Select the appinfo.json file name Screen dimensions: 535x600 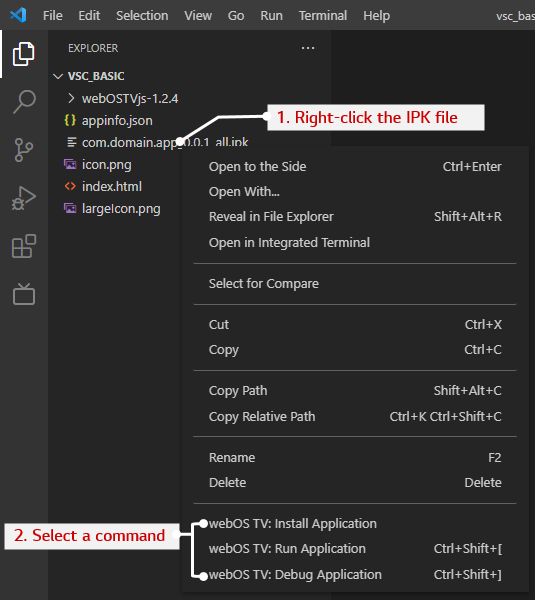(x=117, y=121)
